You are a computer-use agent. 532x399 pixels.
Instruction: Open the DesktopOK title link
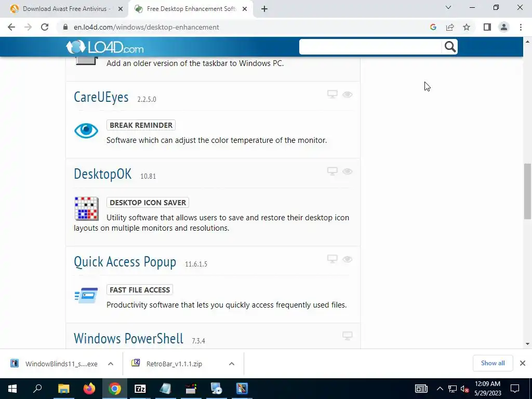pyautogui.click(x=102, y=174)
